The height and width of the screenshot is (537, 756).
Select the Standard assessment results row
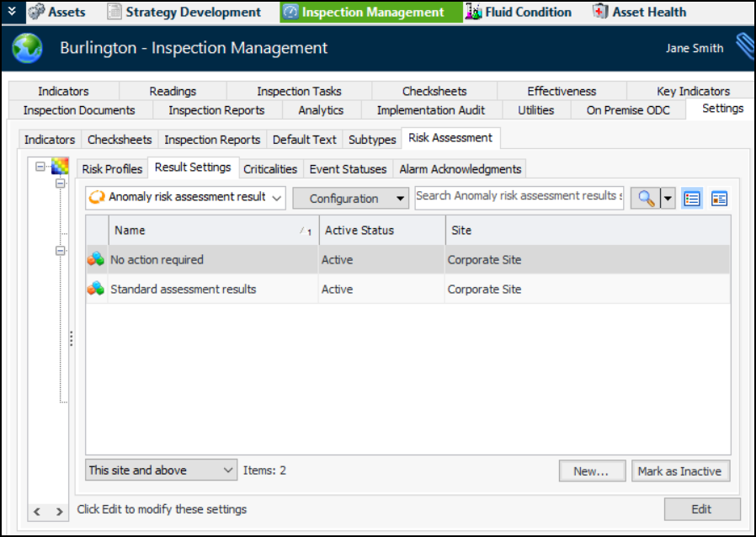click(408, 290)
